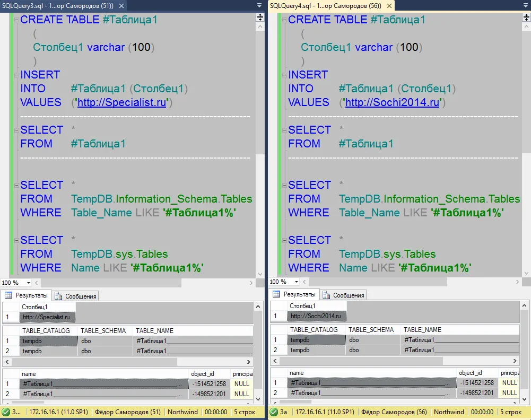Switch to SQLQuery3.sql tab
Screen dimensions: 531x420
pos(58,6)
